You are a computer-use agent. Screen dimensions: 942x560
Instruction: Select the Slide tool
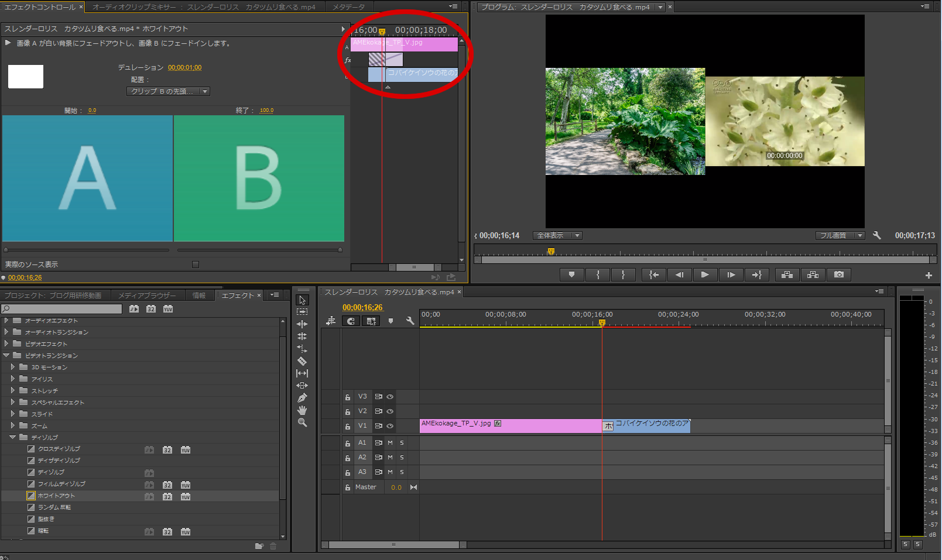click(x=302, y=386)
